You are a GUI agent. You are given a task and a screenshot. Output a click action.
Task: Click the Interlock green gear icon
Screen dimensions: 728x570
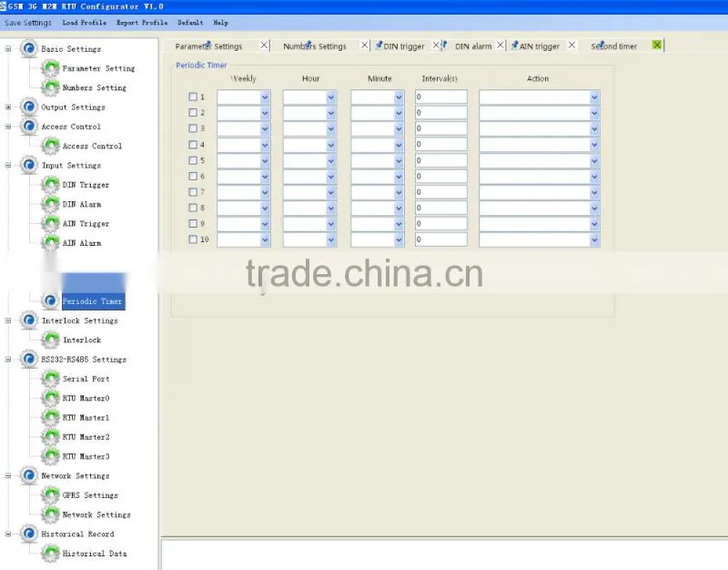(x=50, y=340)
